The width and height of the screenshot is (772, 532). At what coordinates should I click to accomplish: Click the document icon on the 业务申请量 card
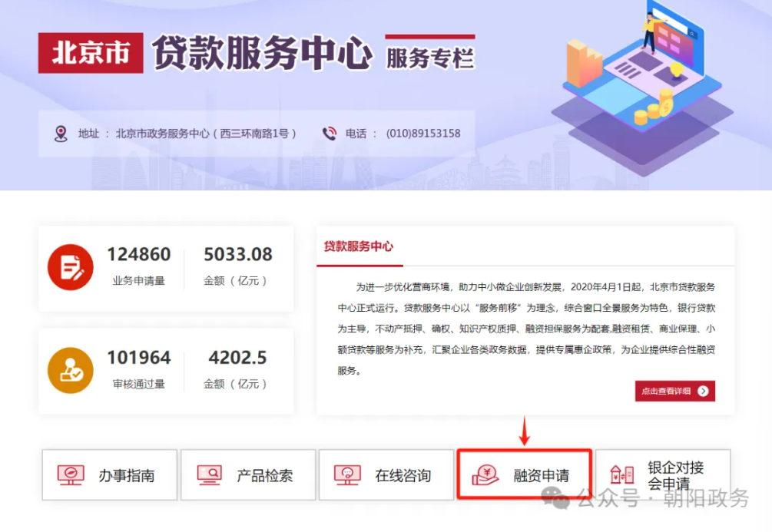[70, 266]
